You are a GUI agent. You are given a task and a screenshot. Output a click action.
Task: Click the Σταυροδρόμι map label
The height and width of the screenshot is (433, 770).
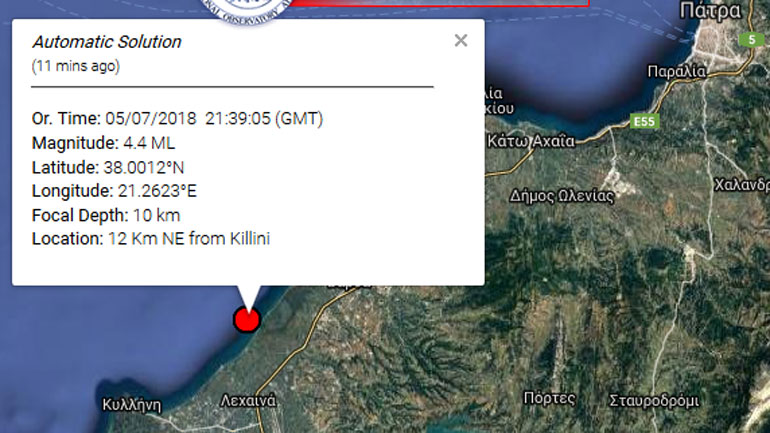click(654, 400)
